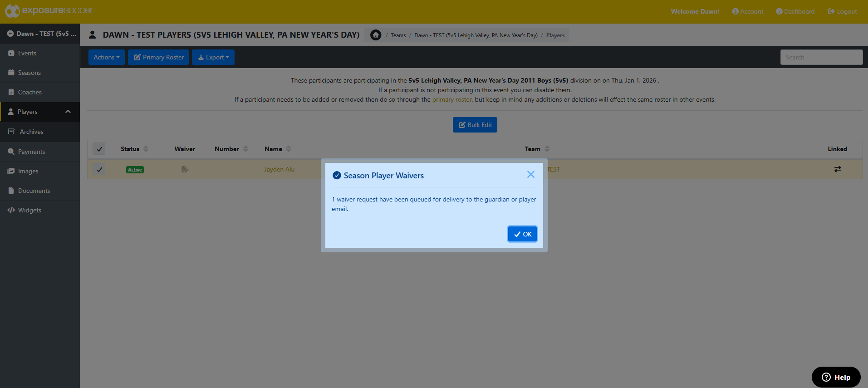This screenshot has width=868, height=388.
Task: Focus the Search input field
Action: pos(821,57)
